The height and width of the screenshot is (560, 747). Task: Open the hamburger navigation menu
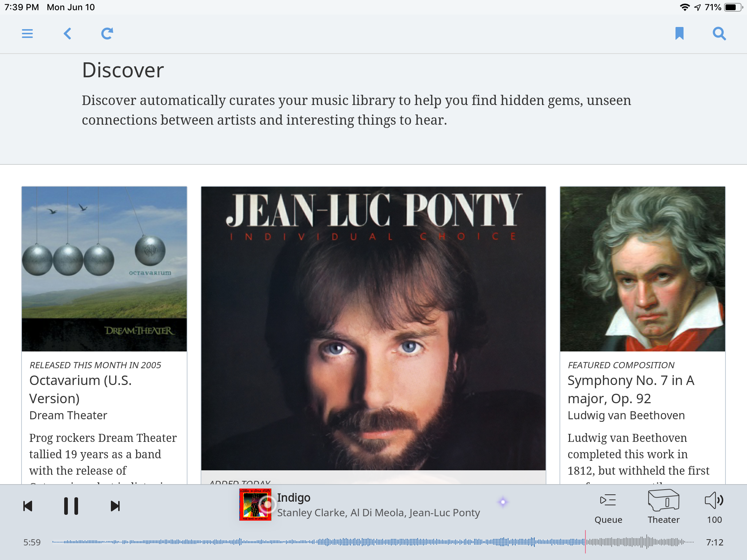click(27, 34)
